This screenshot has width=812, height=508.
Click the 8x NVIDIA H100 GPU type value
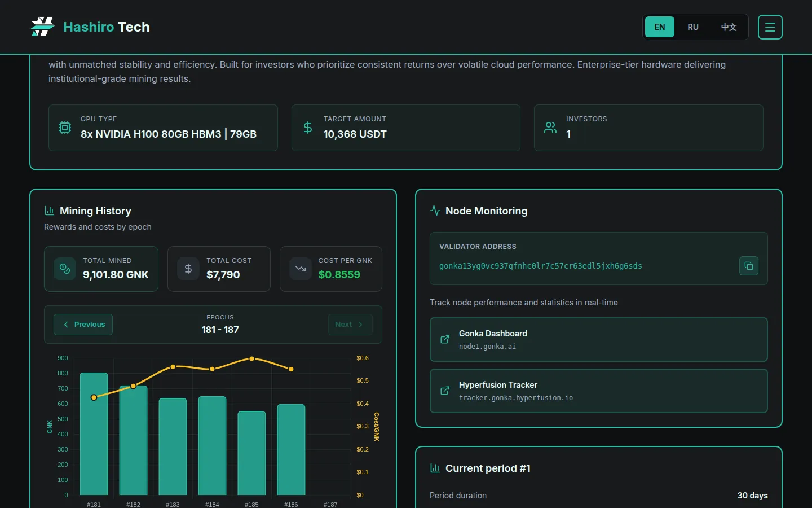click(169, 134)
